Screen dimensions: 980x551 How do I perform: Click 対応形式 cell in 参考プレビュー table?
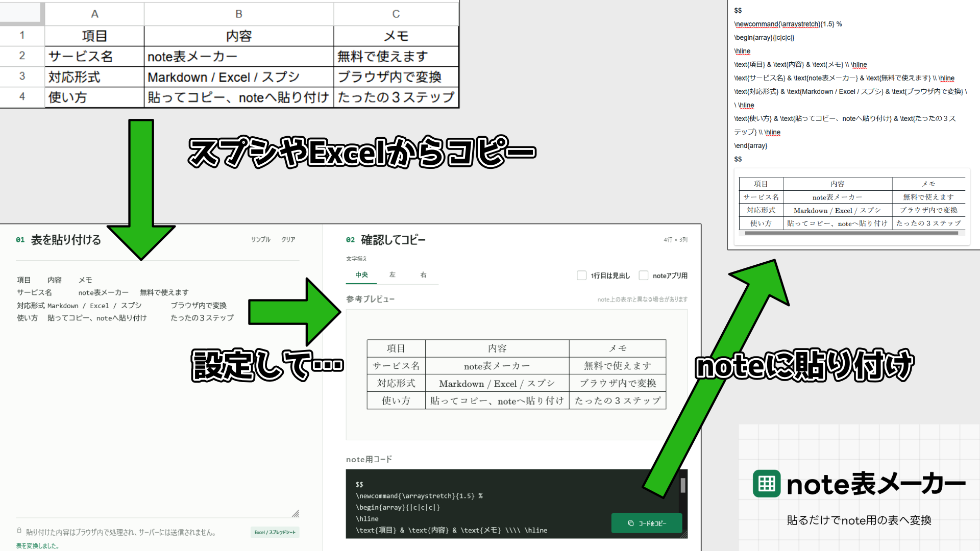[396, 383]
